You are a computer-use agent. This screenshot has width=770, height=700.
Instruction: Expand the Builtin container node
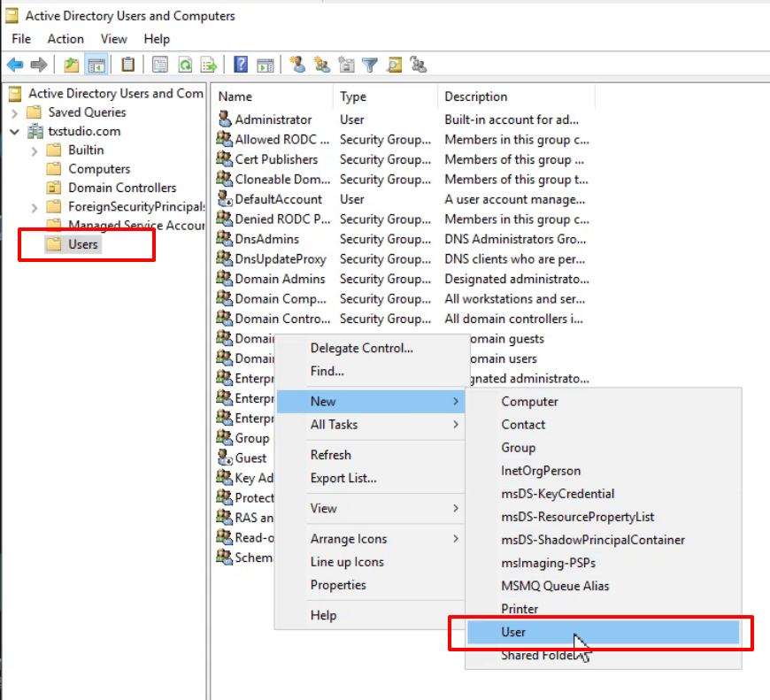[34, 150]
